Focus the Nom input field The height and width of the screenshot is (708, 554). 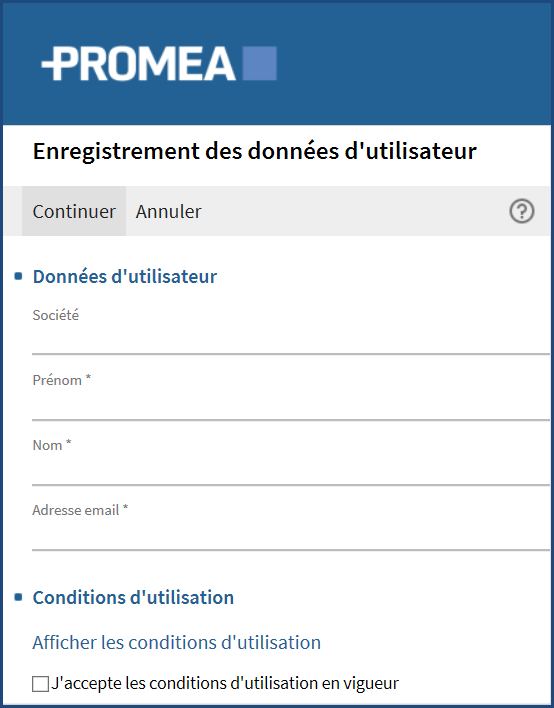click(291, 471)
